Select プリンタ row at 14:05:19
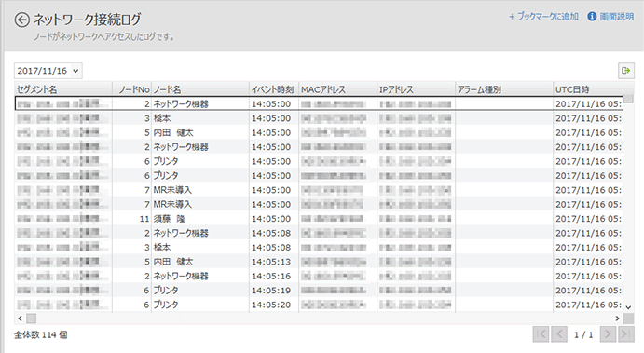The width and height of the screenshot is (644, 353). pos(319,291)
